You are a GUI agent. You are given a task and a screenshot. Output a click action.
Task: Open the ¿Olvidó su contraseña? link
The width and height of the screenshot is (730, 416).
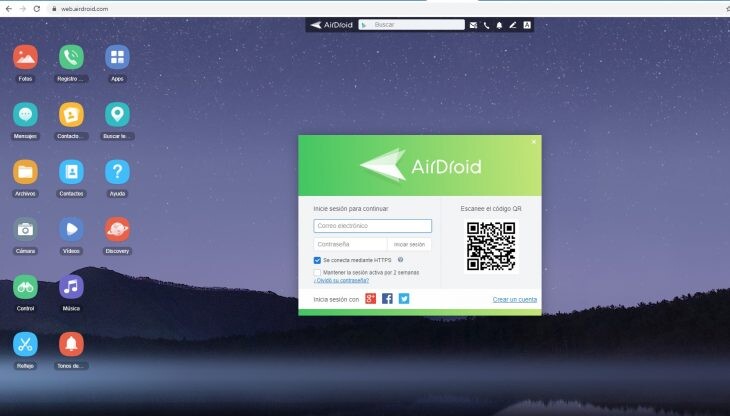click(341, 281)
